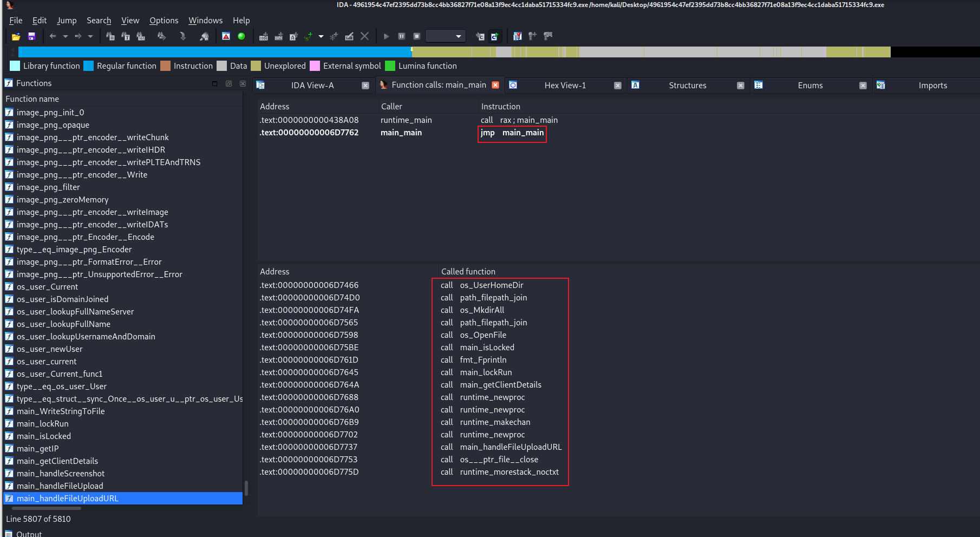Click the green circle toolbar icon
The width and height of the screenshot is (980, 537).
[x=241, y=36]
